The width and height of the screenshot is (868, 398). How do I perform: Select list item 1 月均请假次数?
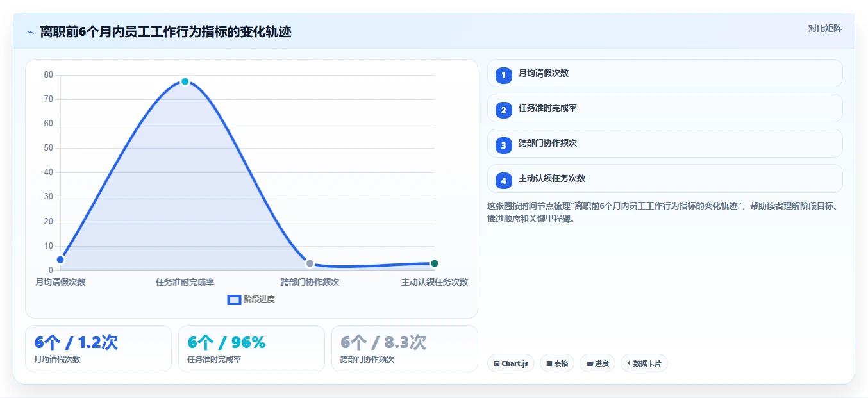coord(665,73)
